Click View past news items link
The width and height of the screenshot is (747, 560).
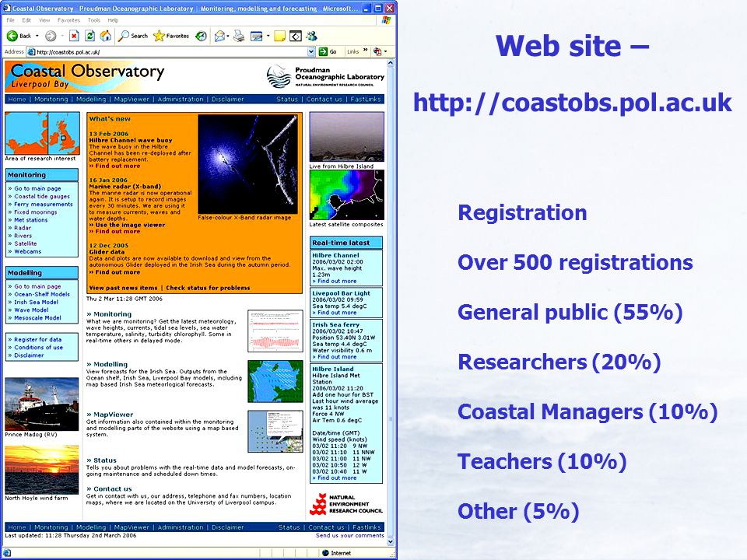124,288
